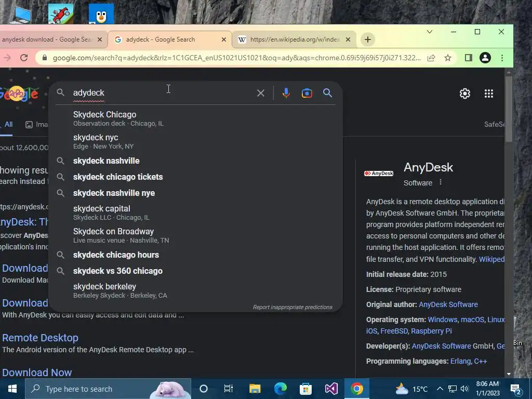
Task: Choose Skydeck on Broadway suggestion
Action: tap(195, 235)
